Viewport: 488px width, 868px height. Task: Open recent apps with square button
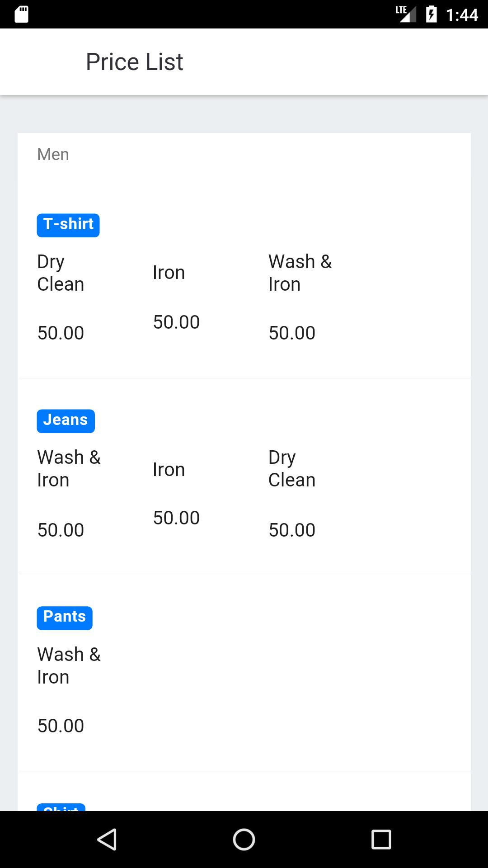click(x=381, y=840)
